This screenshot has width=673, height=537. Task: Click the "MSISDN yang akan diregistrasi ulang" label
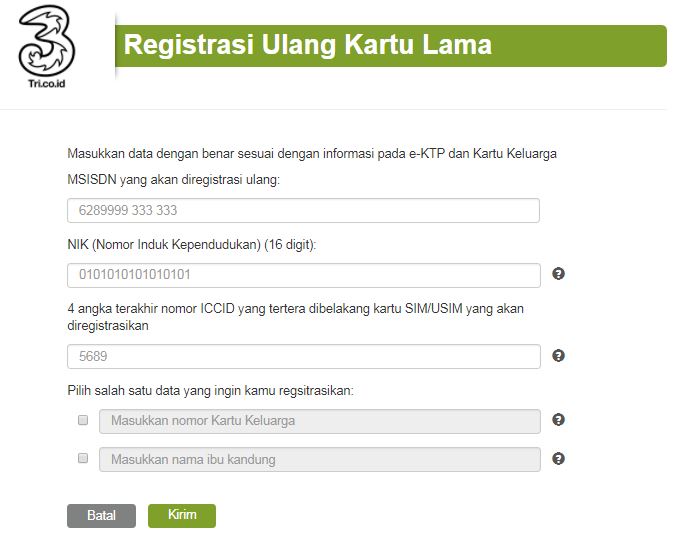pos(173,180)
